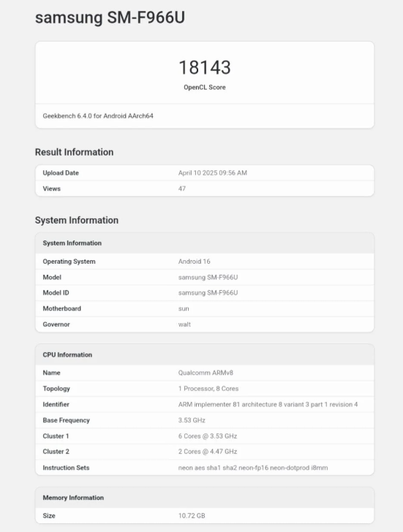Click Geekbench 6.4.0 for Android AArch64 text
The width and height of the screenshot is (403, 532).
98,115
